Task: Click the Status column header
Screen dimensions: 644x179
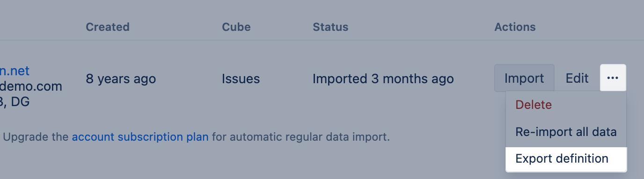Action: 330,27
